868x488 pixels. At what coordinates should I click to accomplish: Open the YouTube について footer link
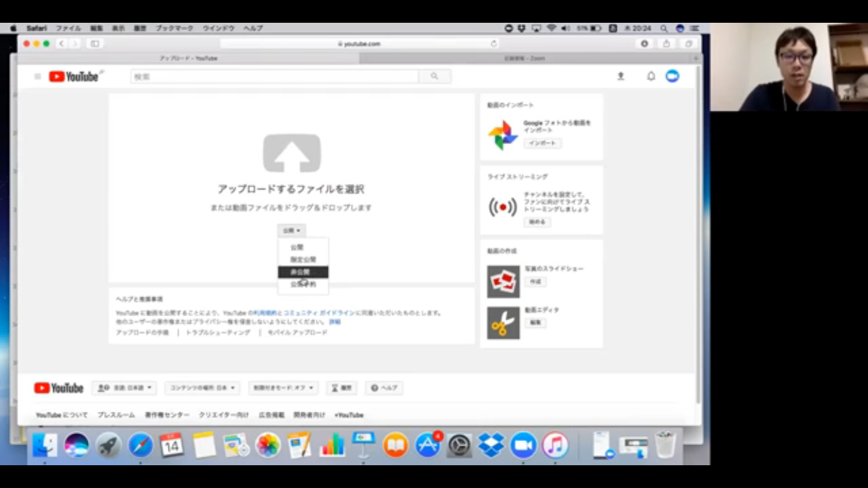(x=62, y=415)
